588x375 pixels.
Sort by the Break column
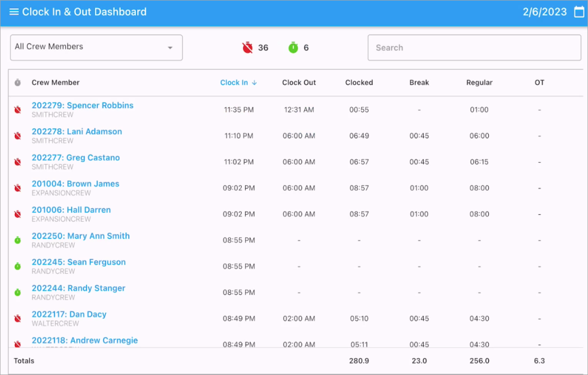coord(419,83)
